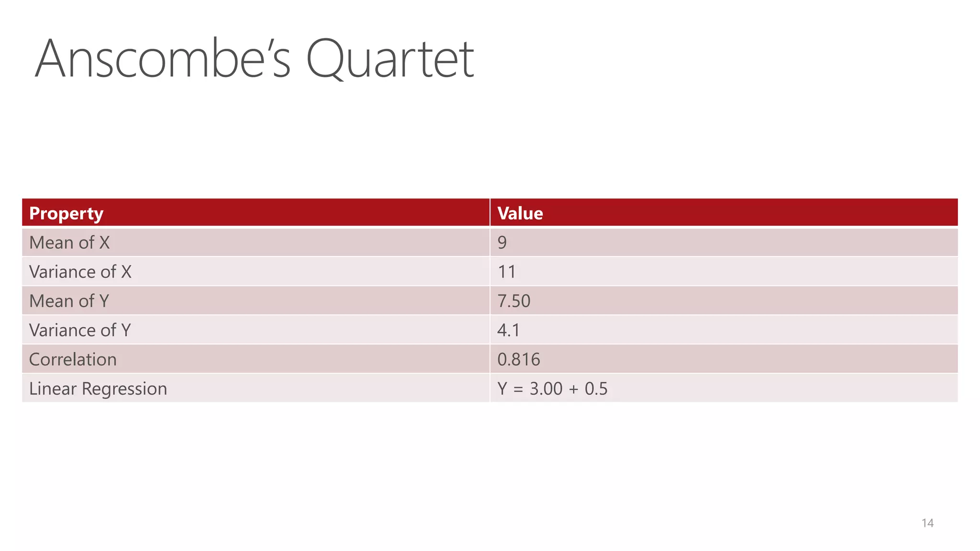The height and width of the screenshot is (551, 980).
Task: Click the Linear Regression row label
Action: [x=98, y=389]
